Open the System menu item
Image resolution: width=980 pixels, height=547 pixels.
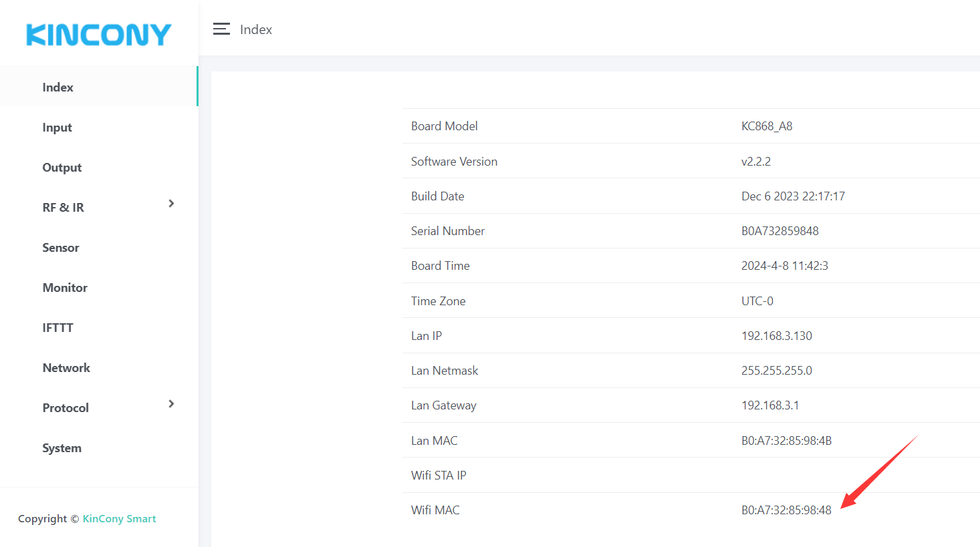click(x=62, y=448)
